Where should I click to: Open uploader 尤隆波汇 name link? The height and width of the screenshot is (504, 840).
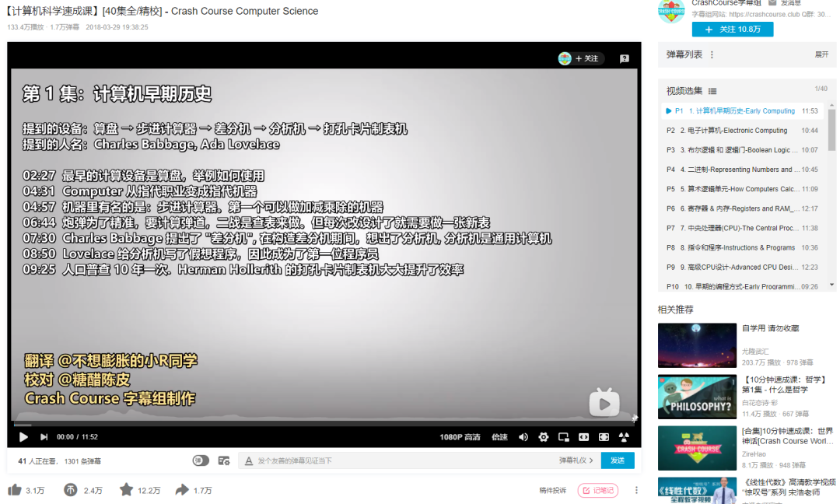[754, 352]
